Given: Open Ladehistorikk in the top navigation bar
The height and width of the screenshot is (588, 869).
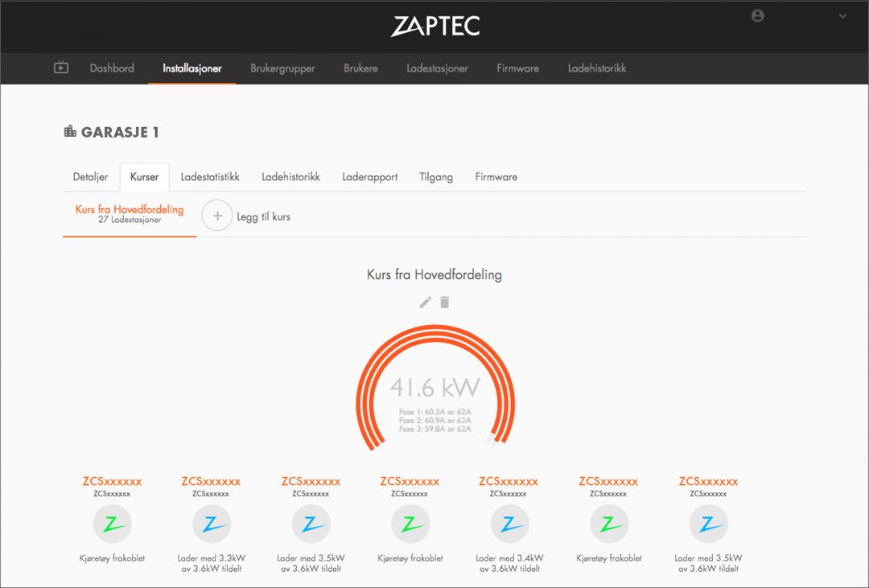Looking at the screenshot, I should click(x=597, y=68).
